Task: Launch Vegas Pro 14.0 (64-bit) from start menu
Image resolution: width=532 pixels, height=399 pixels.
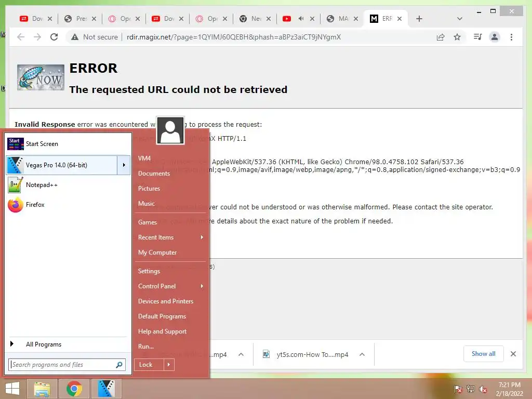Action: coord(62,165)
